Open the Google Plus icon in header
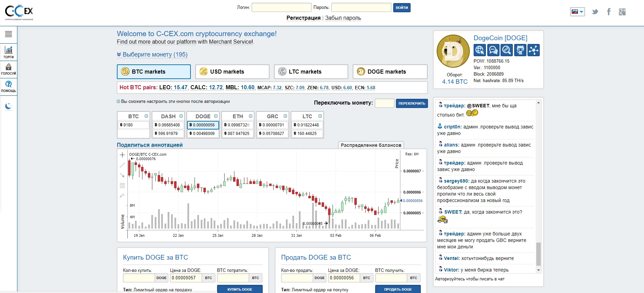The height and width of the screenshot is (293, 644). (622, 12)
